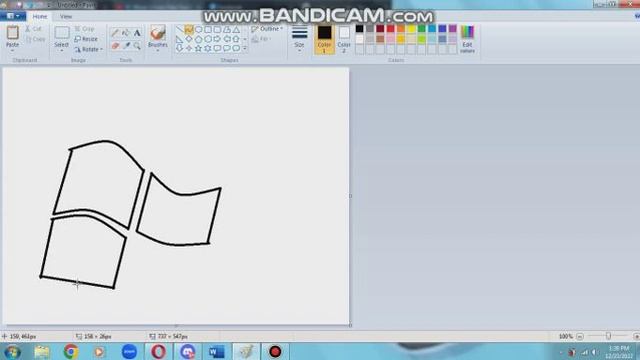Image resolution: width=640 pixels, height=360 pixels.
Task: Choose the Cloud callout shape
Action: click(236, 48)
